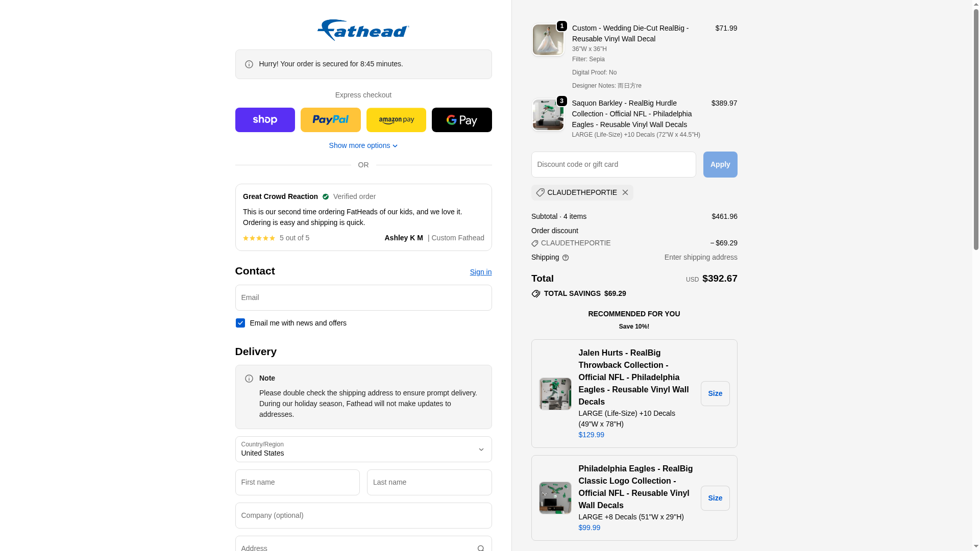Choose Size for Jalen Hurts decal
This screenshot has height=551, width=980.
coord(715,393)
